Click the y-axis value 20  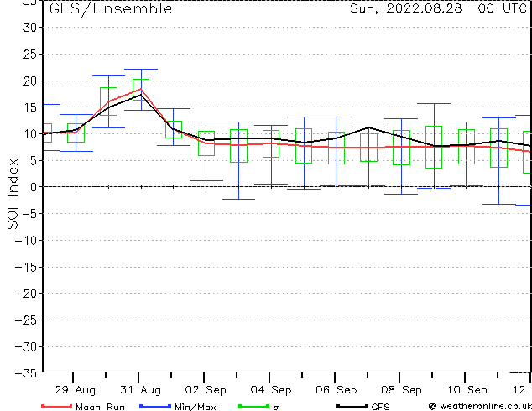(30, 81)
